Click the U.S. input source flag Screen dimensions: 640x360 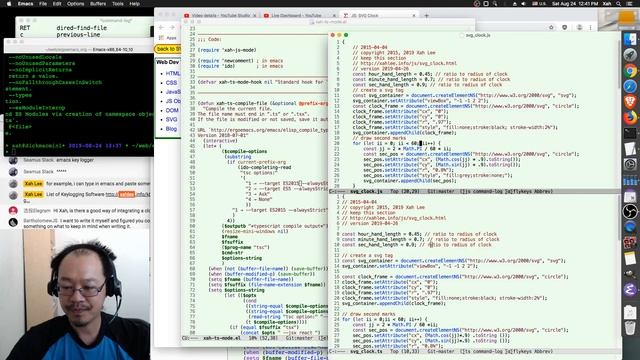coord(539,4)
